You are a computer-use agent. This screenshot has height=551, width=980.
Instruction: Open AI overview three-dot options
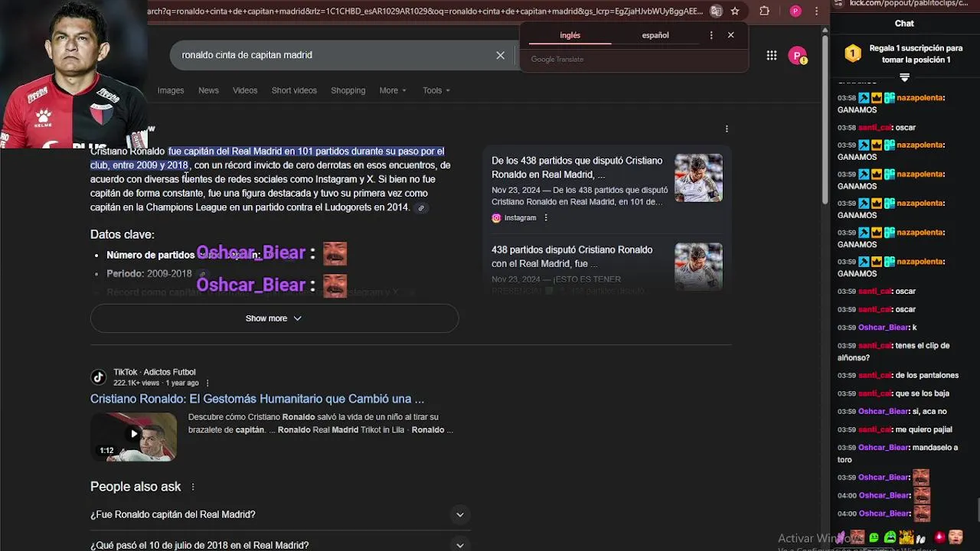[727, 129]
